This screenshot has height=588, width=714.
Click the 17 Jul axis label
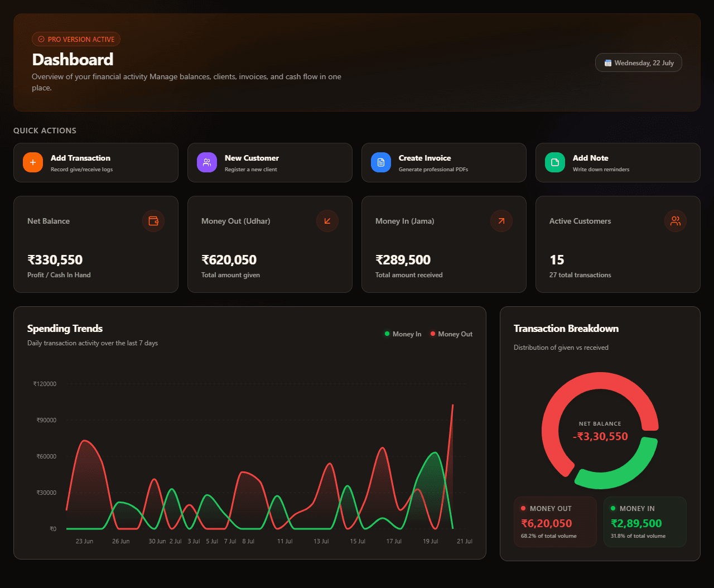394,541
